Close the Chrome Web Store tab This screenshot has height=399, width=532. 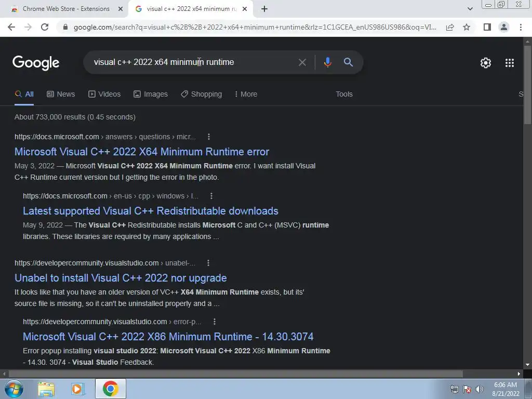[120, 9]
